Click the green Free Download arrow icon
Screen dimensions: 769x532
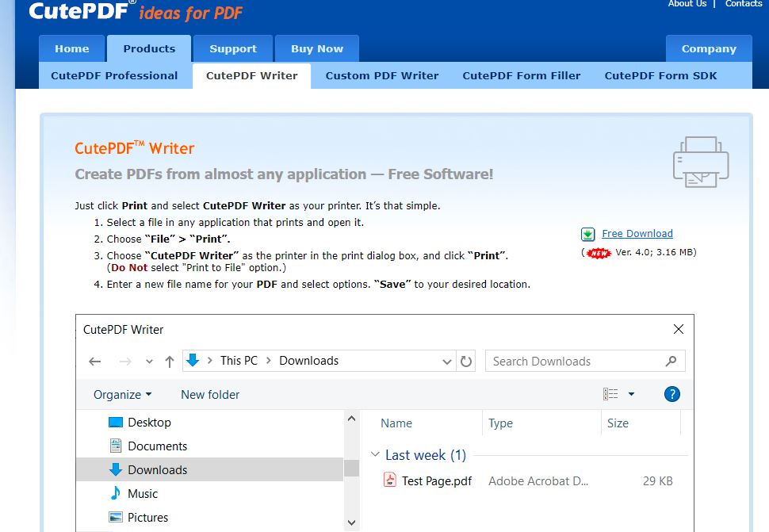[x=587, y=235]
